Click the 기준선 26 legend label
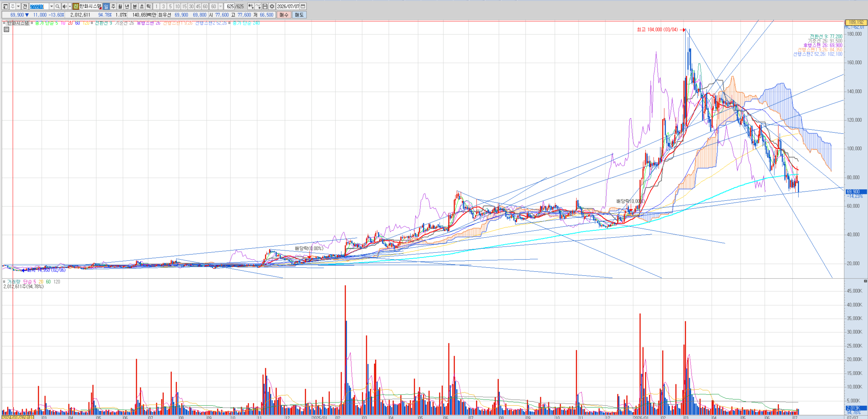868x419 pixels. tap(124, 23)
